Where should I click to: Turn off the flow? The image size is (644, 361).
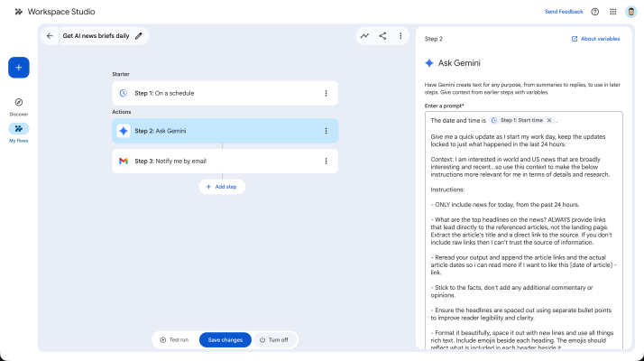273,340
